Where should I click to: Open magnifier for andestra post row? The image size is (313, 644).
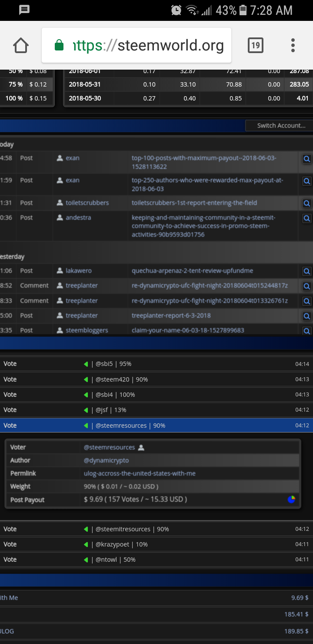point(307,218)
